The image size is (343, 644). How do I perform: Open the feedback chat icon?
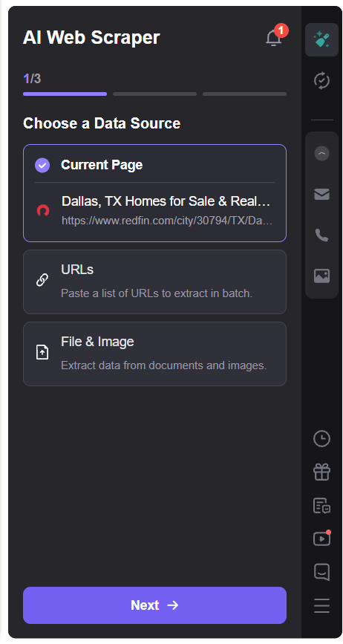[x=321, y=572]
